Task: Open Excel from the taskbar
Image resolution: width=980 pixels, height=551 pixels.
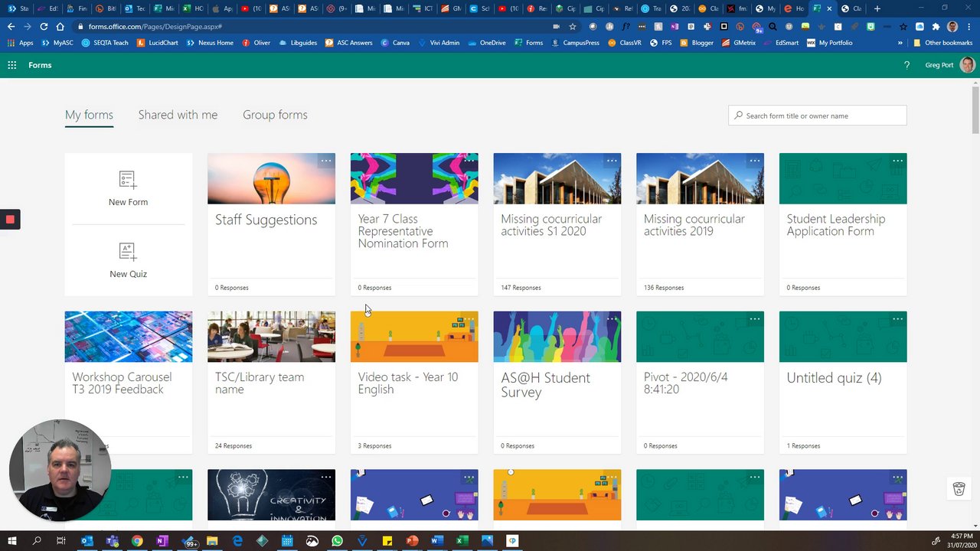Action: pos(462,541)
